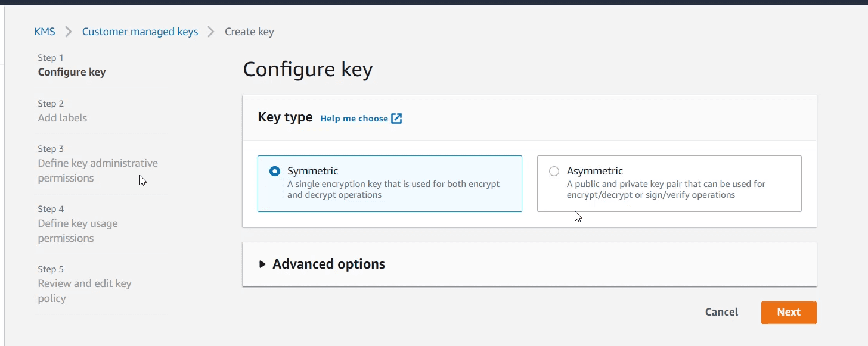Expand Advanced options disclosure triangle

point(262,264)
